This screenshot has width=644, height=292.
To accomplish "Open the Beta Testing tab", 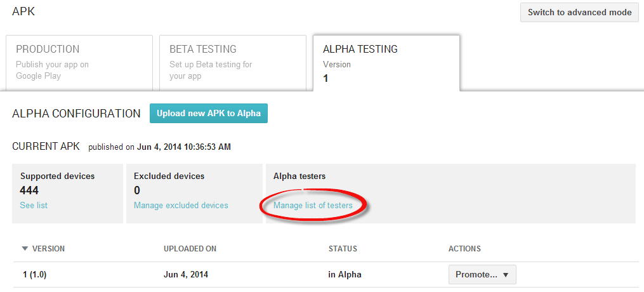I will coord(232,62).
